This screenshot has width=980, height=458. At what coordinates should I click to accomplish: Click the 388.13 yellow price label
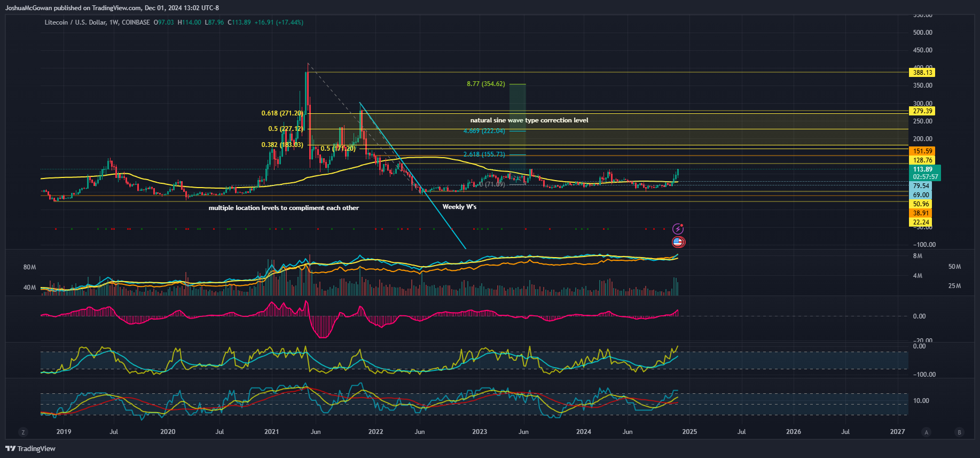point(922,73)
